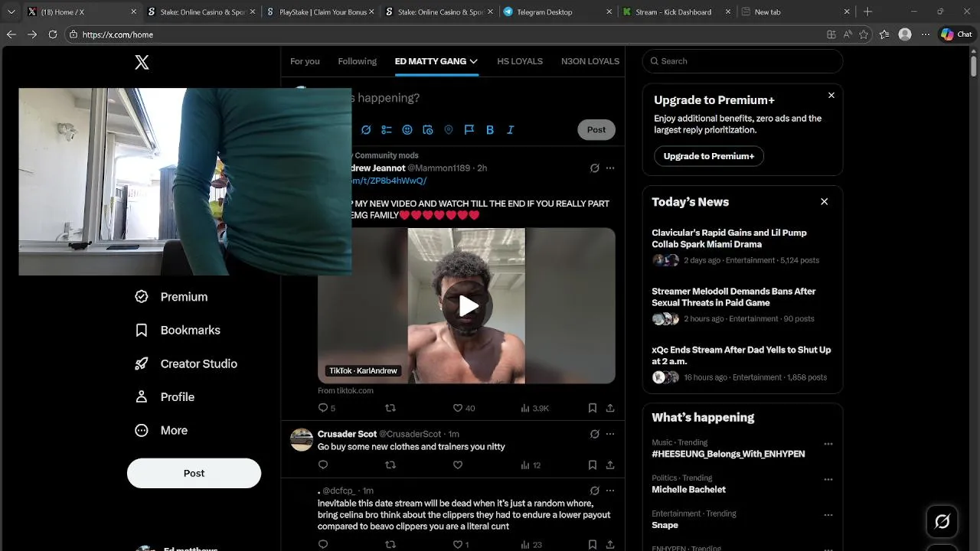Screen dimensions: 980x551
Task: Switch to the HS LOYALS tab
Action: (520, 61)
